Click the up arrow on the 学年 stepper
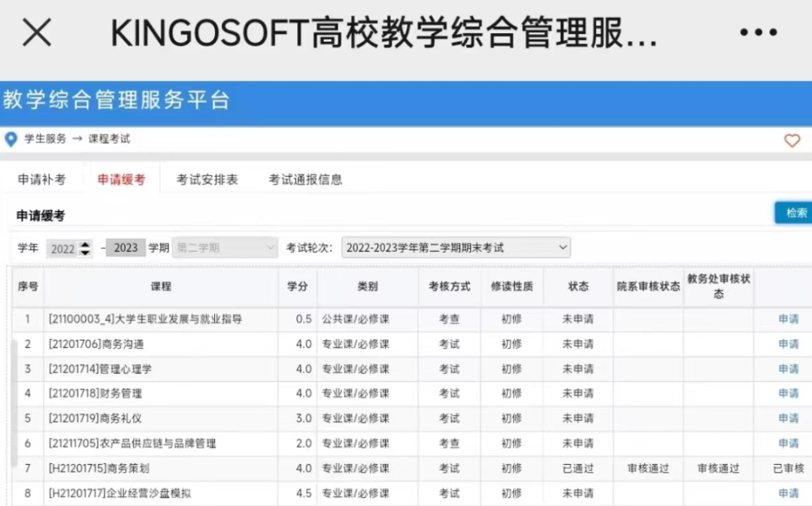 point(85,244)
